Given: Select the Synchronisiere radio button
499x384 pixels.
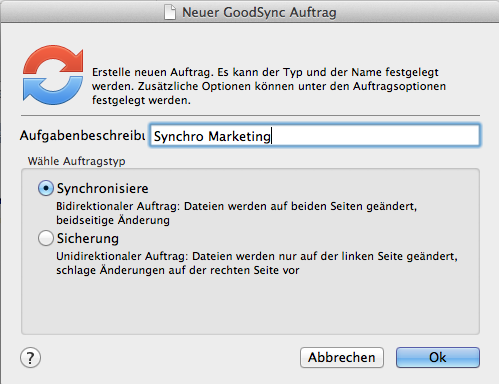Looking at the screenshot, I should coord(46,188).
